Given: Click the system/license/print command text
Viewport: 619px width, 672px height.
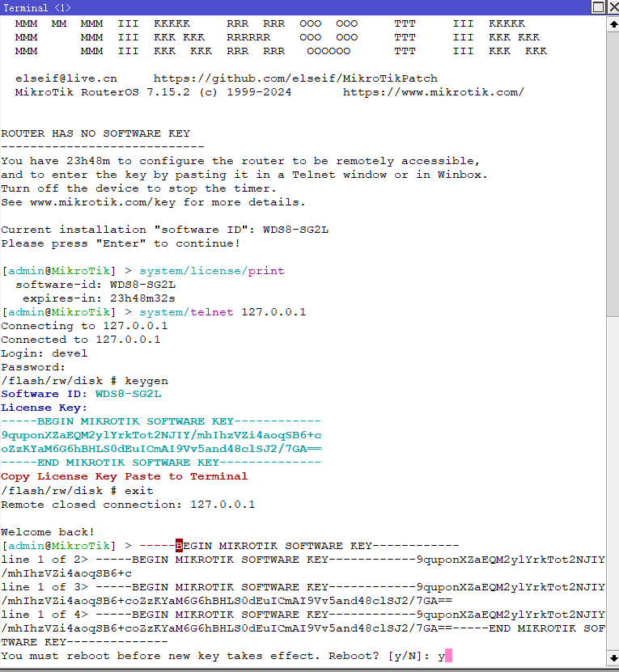Looking at the screenshot, I should (212, 271).
